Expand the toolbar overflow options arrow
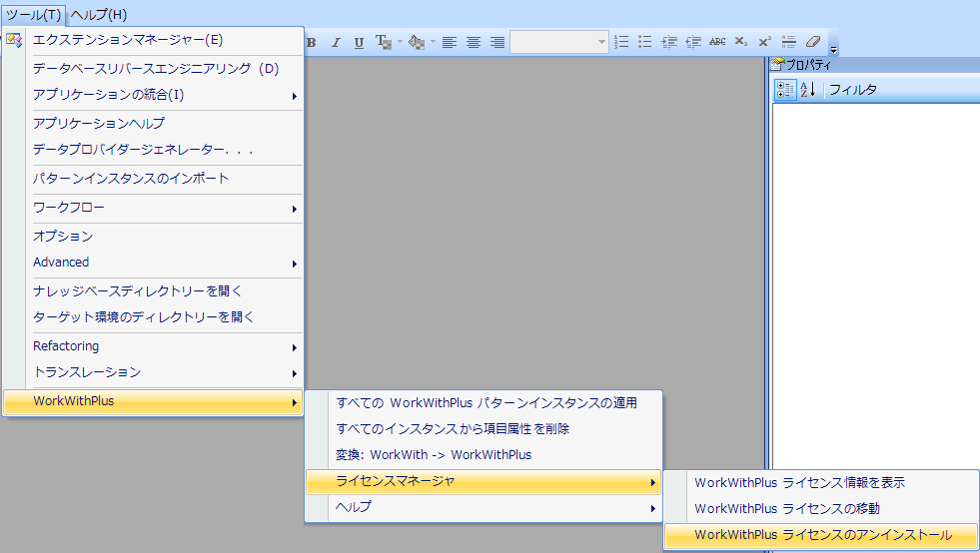 834,48
